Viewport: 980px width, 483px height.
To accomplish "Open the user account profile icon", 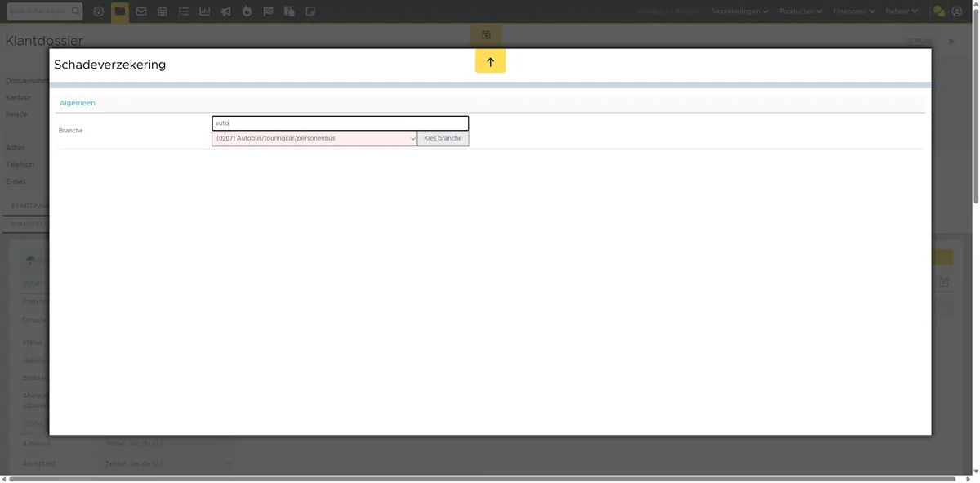I will [x=957, y=11].
